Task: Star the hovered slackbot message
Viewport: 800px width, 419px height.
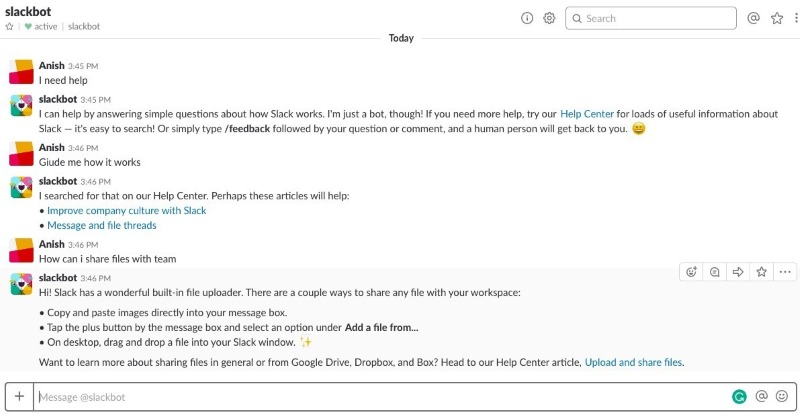Action: pyautogui.click(x=762, y=272)
